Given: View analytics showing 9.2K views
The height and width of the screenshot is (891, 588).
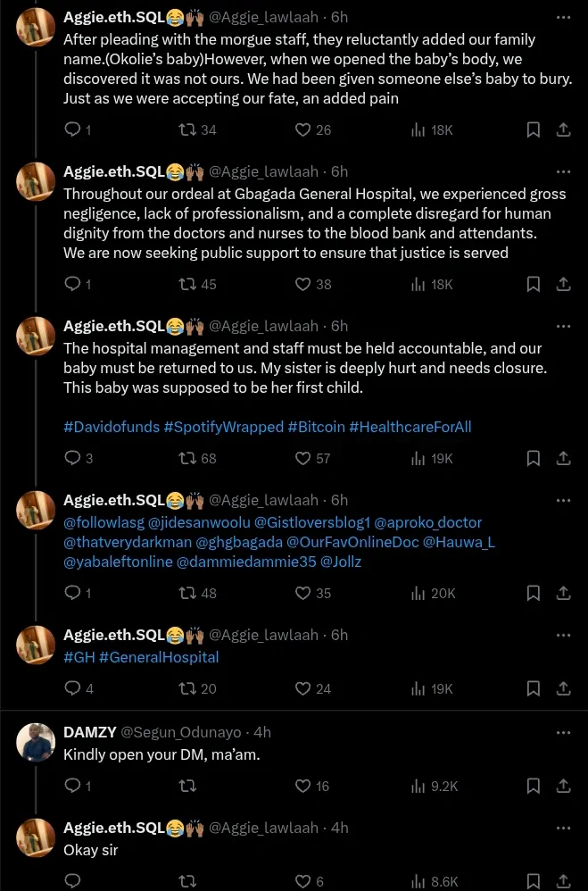Looking at the screenshot, I should point(434,786).
